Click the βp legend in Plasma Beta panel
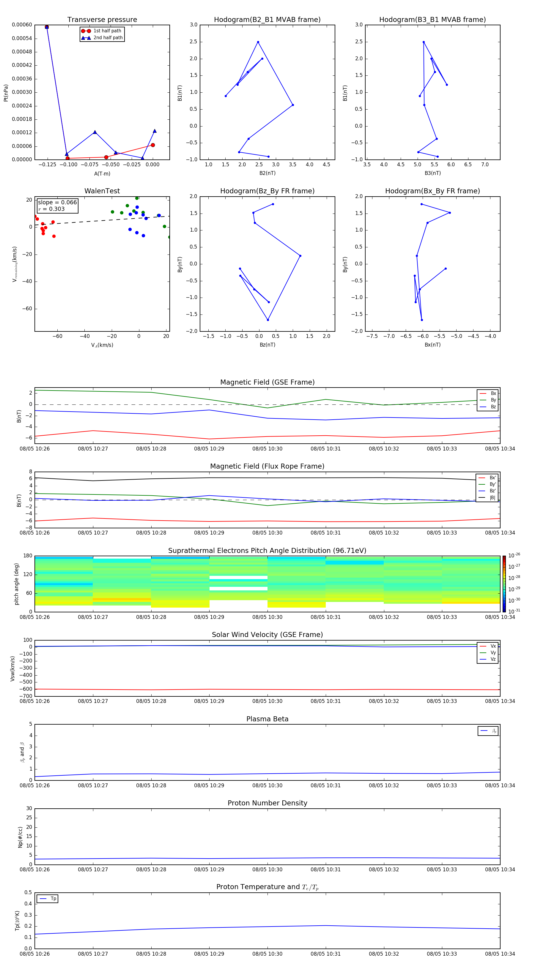535x980 pixels. [488, 731]
